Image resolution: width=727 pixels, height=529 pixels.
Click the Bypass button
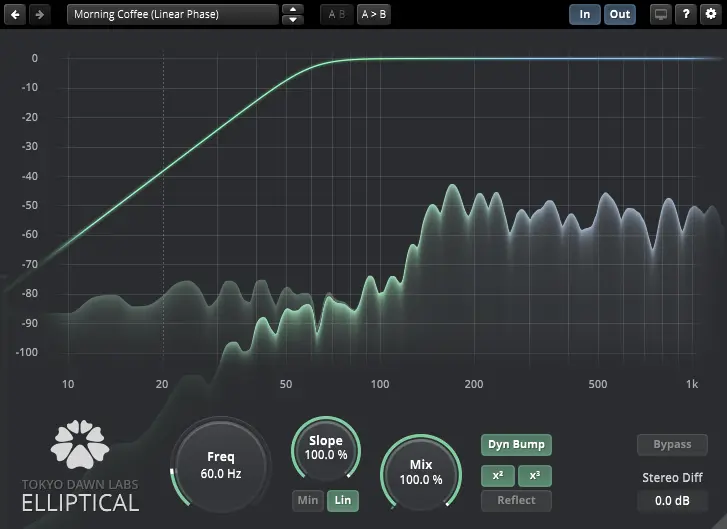[x=672, y=445]
